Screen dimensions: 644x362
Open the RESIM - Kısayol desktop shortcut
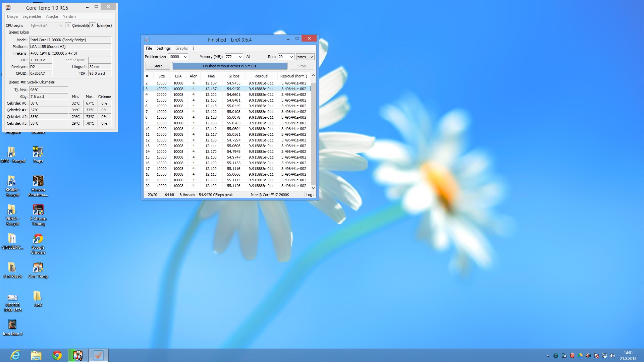click(x=12, y=185)
